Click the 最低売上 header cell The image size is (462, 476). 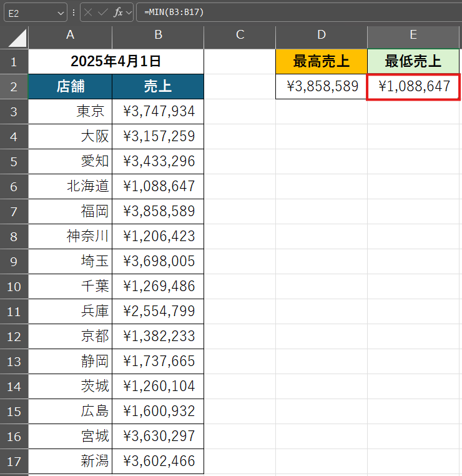coord(413,62)
